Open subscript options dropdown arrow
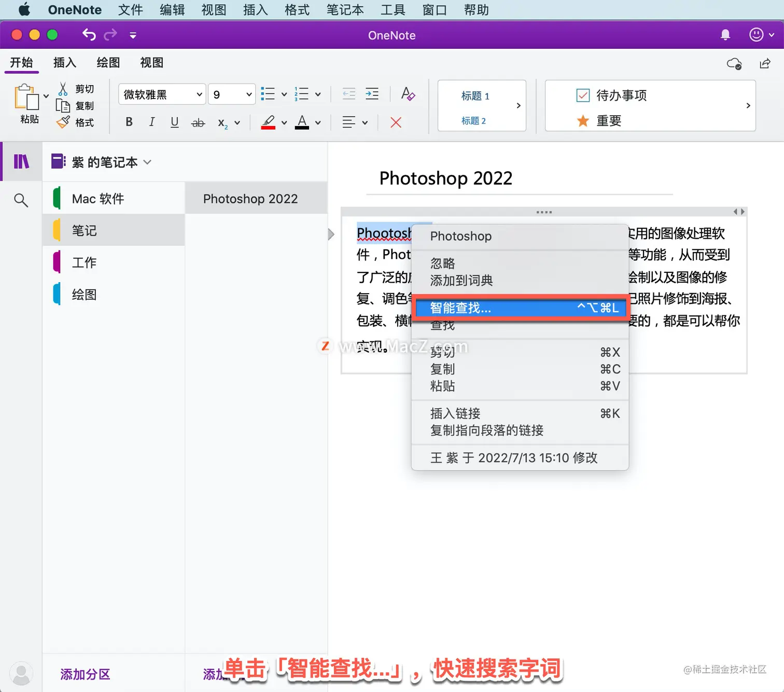 pyautogui.click(x=237, y=123)
